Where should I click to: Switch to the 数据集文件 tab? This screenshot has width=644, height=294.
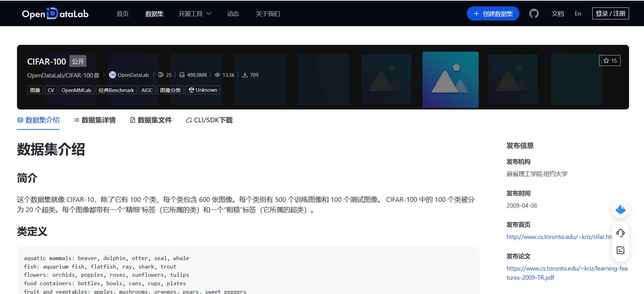click(151, 120)
